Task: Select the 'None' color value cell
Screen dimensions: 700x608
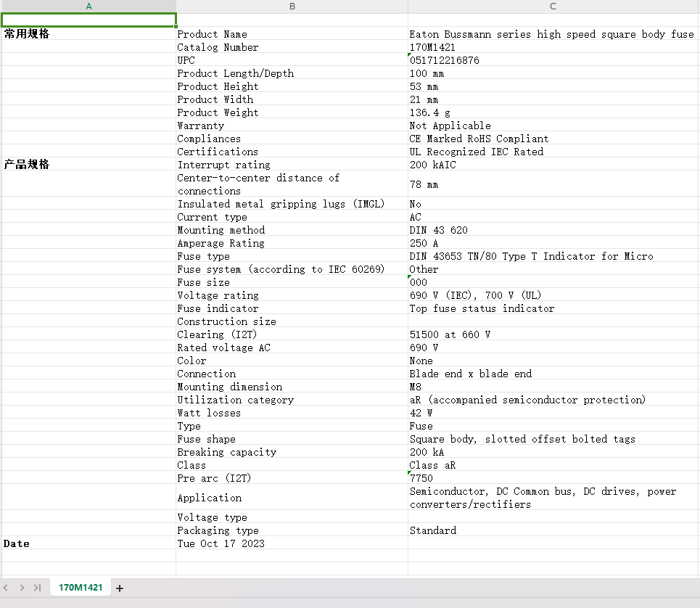Action: [x=553, y=361]
